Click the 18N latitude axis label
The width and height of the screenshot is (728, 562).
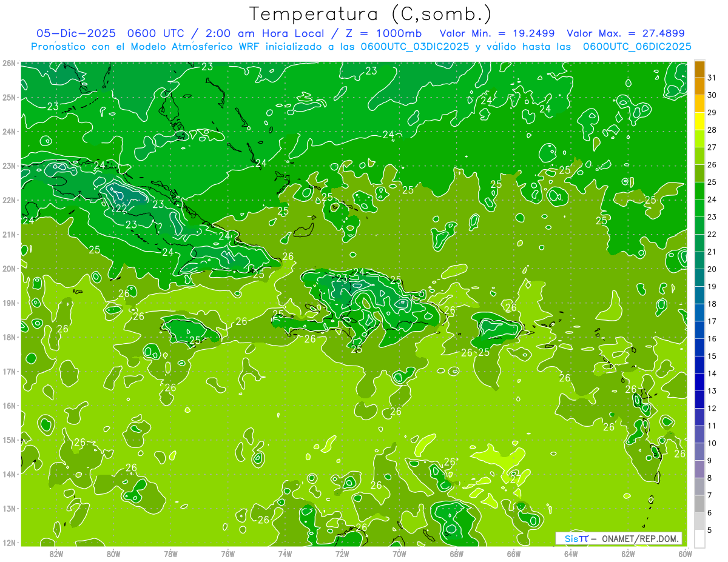(8, 337)
